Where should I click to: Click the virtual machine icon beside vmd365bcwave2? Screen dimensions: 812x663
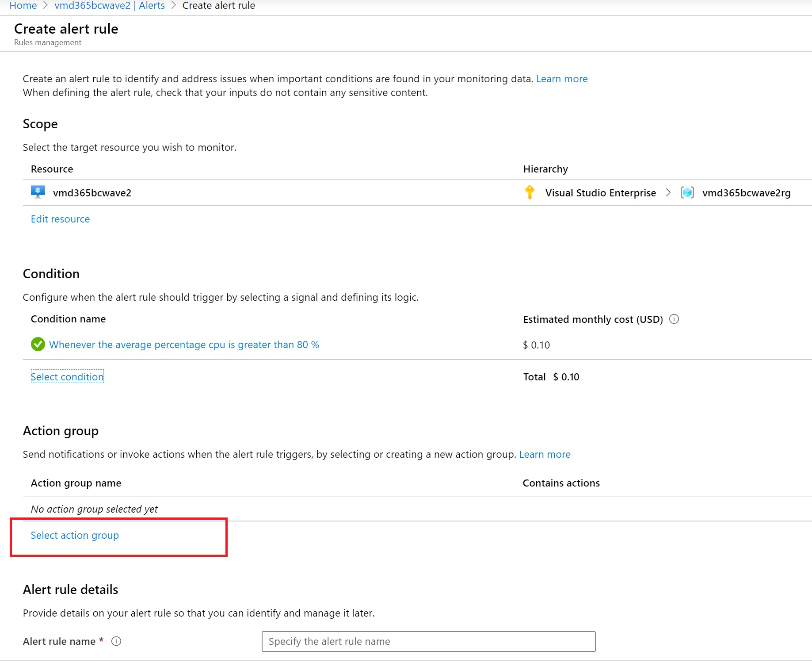point(38,192)
